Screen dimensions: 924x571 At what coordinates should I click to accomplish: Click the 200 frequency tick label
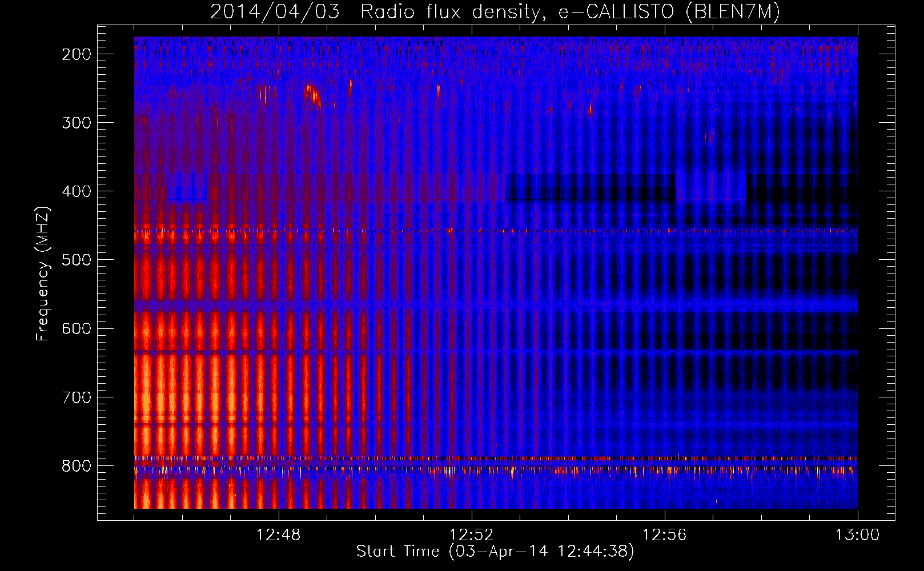point(77,54)
